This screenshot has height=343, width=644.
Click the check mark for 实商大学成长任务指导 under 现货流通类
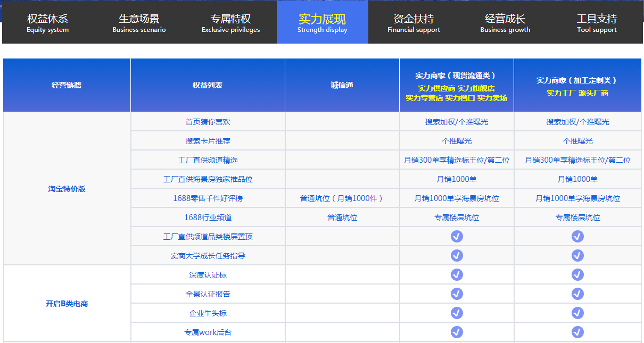coord(456,255)
